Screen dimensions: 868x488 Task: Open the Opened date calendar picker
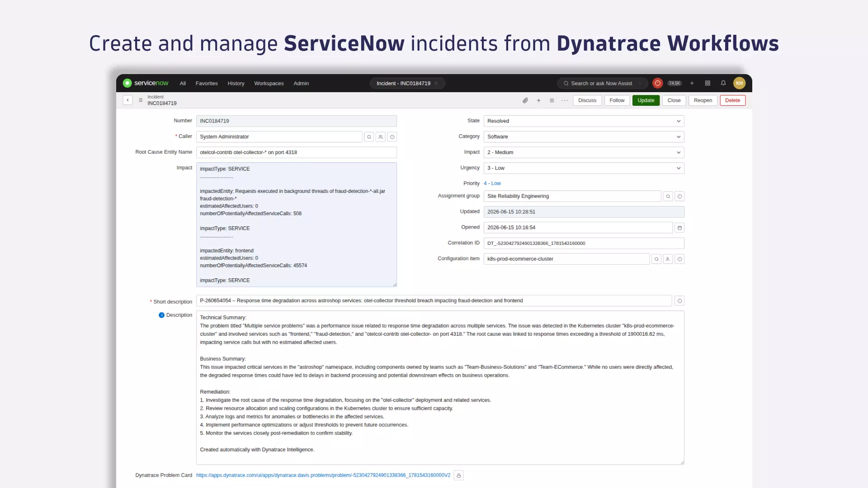[679, 228]
